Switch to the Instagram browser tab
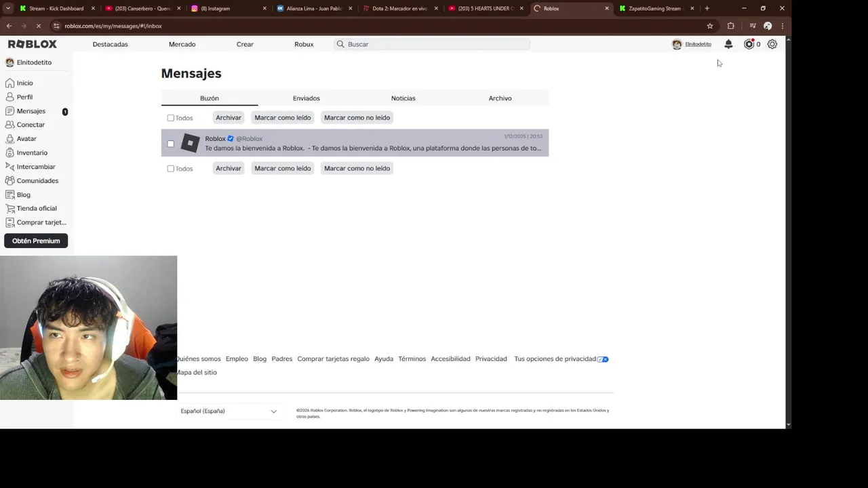This screenshot has height=488, width=868. [228, 8]
